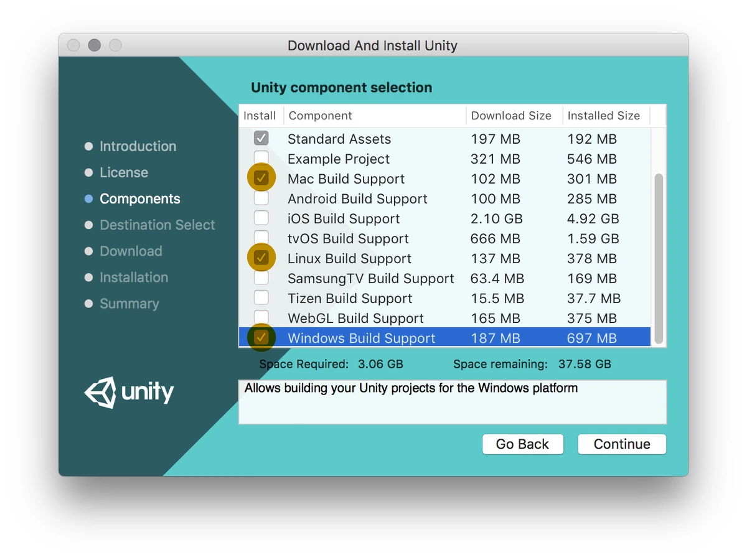Click the License step in the sidebar
This screenshot has height=560, width=747.
123,172
